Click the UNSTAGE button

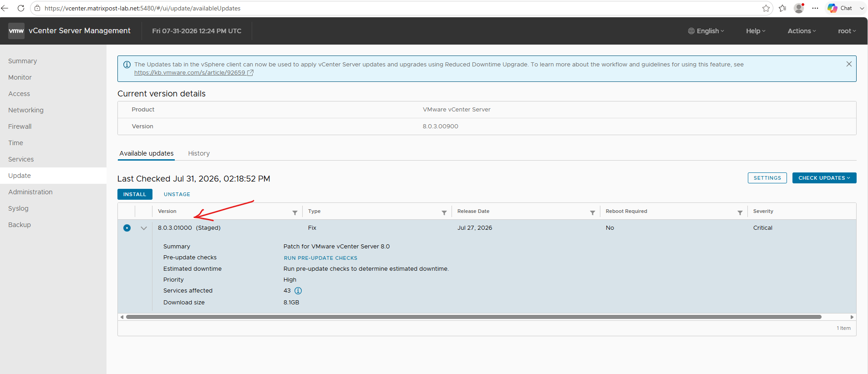pos(177,194)
